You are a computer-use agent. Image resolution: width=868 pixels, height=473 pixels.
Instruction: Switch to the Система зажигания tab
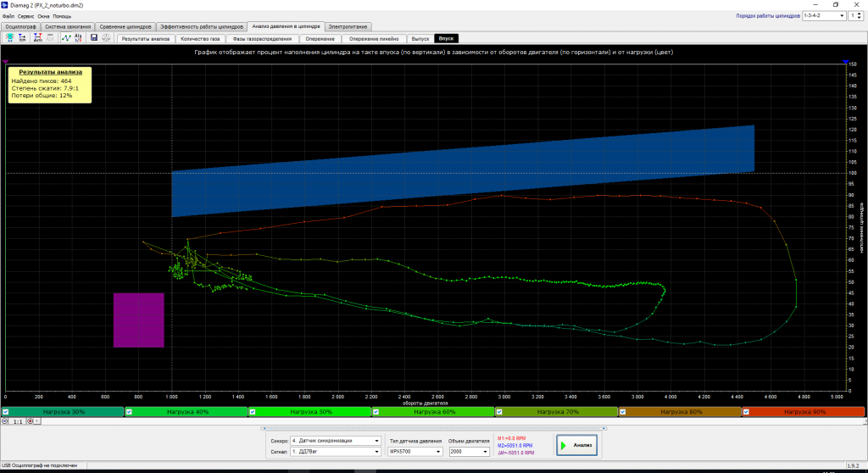[x=68, y=26]
